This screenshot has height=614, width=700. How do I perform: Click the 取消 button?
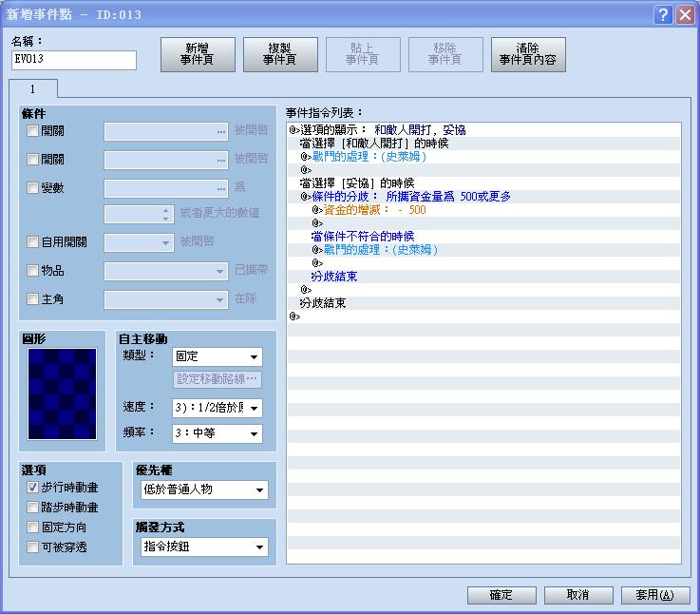(578, 595)
